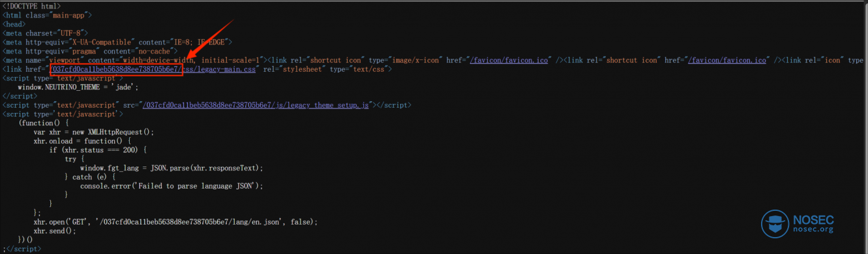Select the window.fgt_lang JSON.parse line
868x254 pixels.
tap(172, 168)
